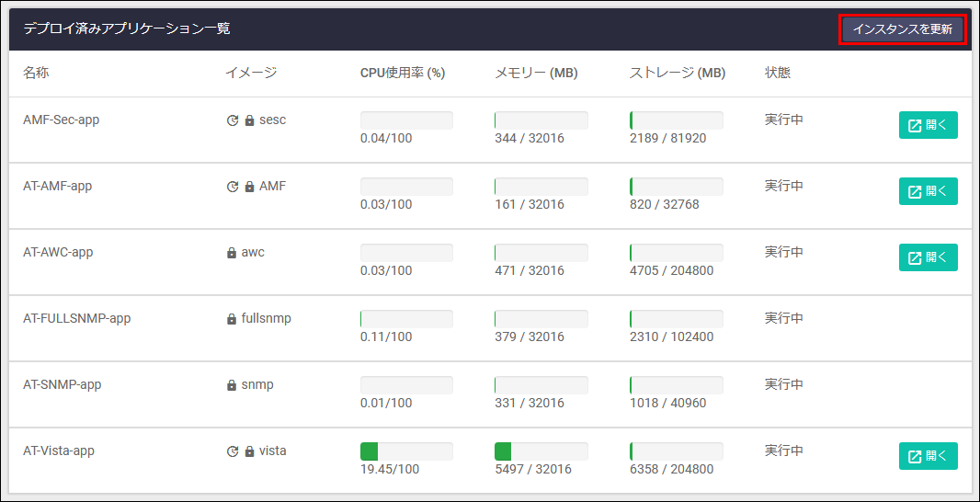
Task: Click the memory value 161 / 32016
Action: (x=530, y=204)
